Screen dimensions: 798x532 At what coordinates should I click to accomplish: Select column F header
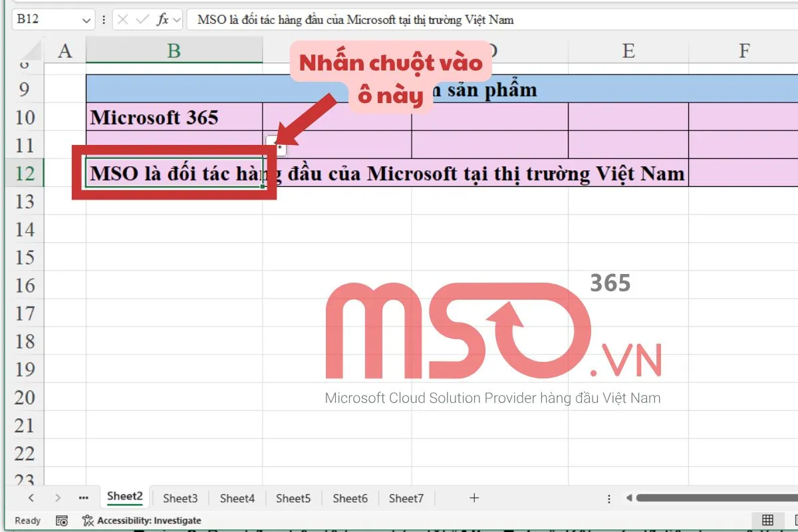[743, 51]
